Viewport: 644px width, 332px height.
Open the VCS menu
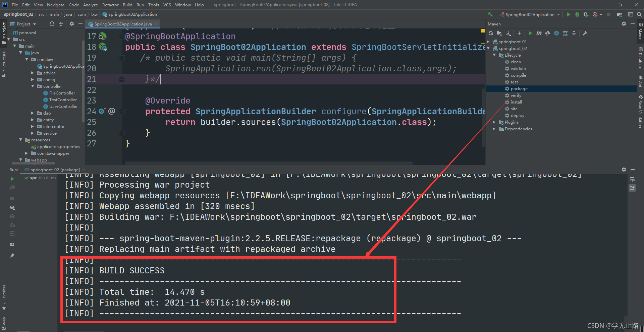point(167,5)
